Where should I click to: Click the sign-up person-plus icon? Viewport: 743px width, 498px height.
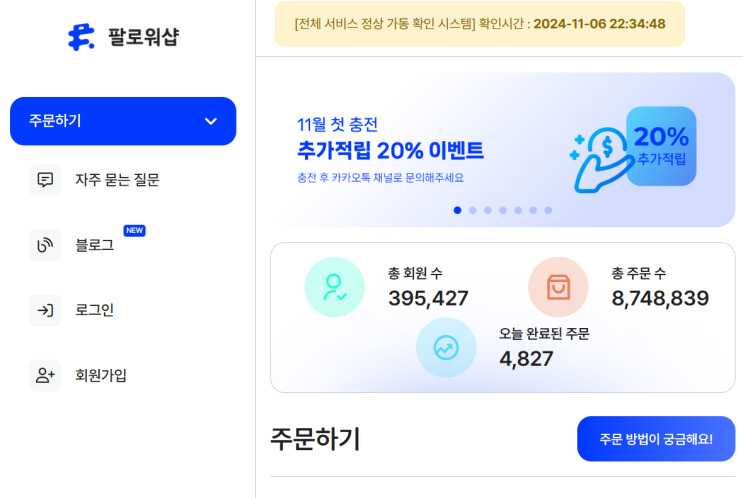(45, 376)
